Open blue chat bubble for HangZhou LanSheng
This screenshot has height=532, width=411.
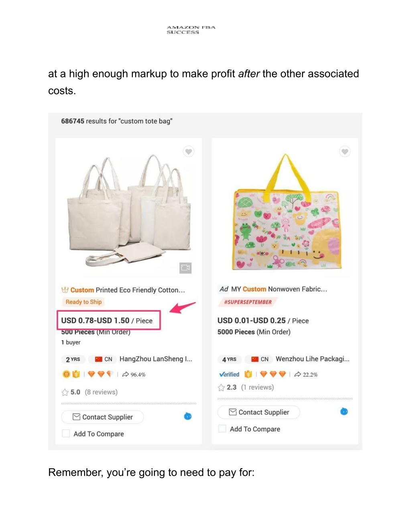tap(187, 416)
